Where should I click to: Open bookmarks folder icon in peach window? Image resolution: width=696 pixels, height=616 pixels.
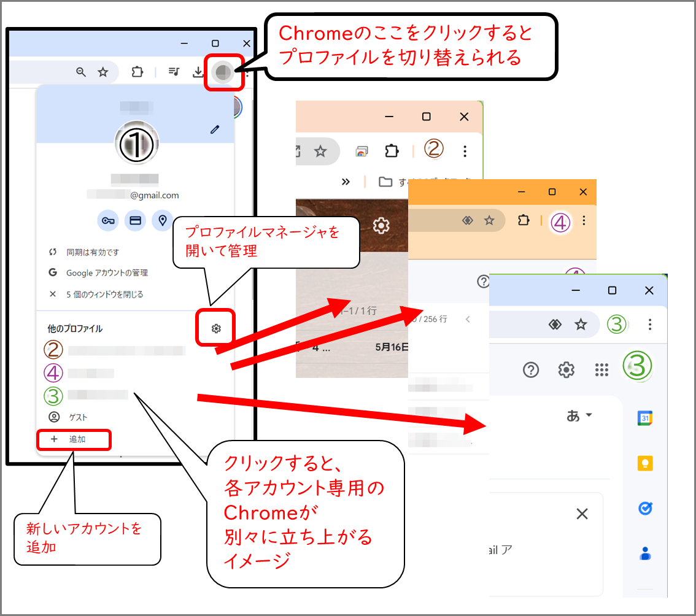[385, 182]
